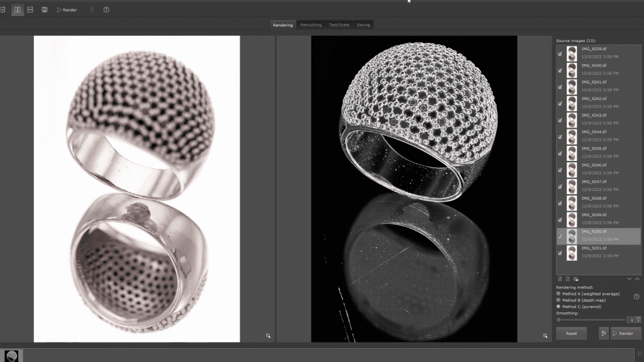Click the Facebook icon in the toolbar
This screenshot has height=362, width=644.
coord(92,9)
